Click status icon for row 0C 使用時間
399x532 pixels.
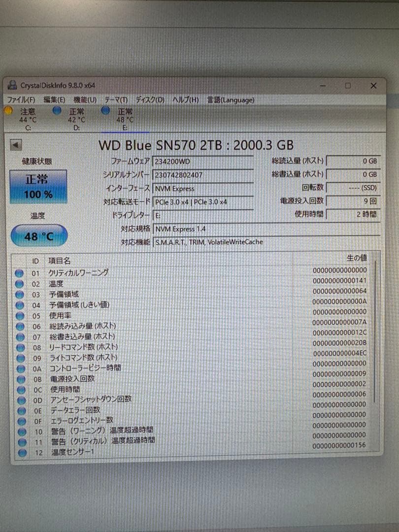click(x=21, y=390)
